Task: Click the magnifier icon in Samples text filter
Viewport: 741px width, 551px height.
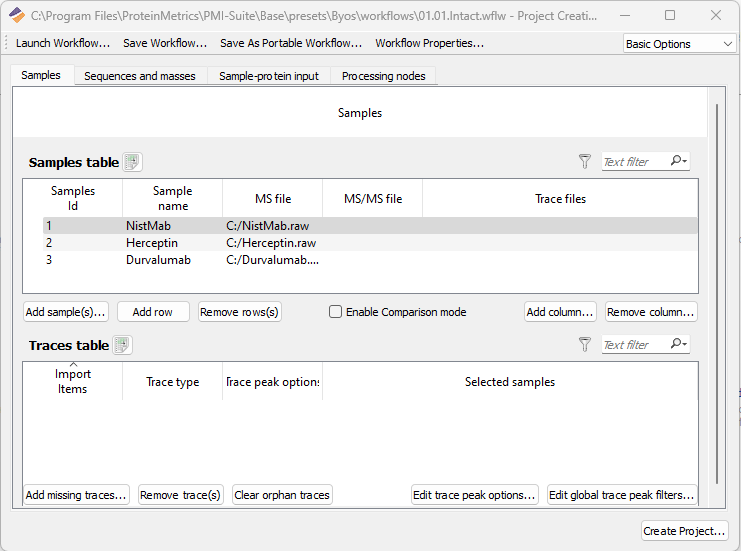Action: click(679, 161)
